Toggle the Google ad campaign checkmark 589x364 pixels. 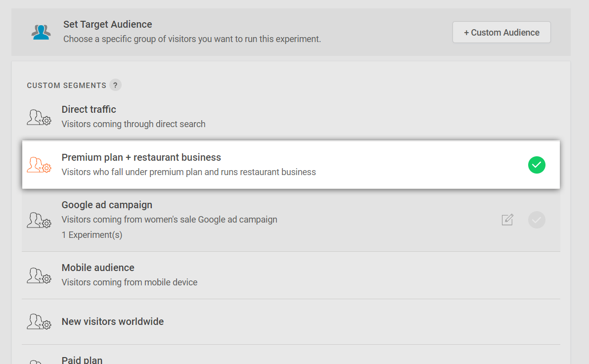(537, 220)
